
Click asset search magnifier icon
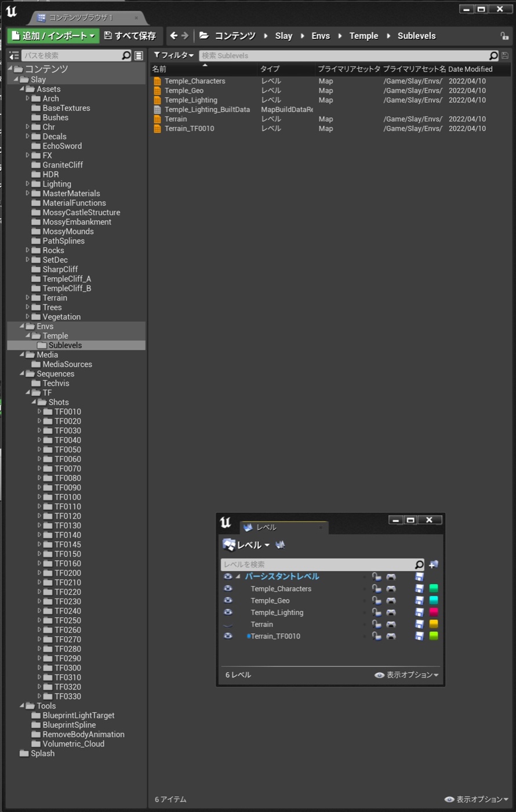pos(493,56)
